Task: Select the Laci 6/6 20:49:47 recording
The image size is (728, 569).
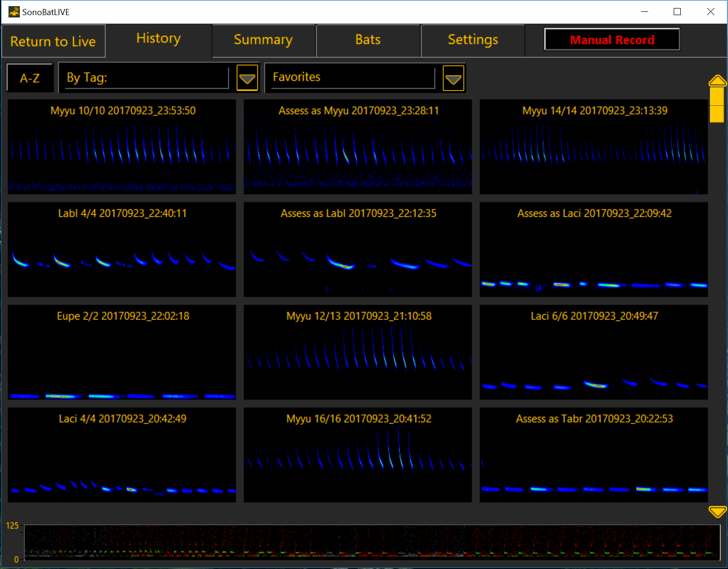Action: coord(593,352)
